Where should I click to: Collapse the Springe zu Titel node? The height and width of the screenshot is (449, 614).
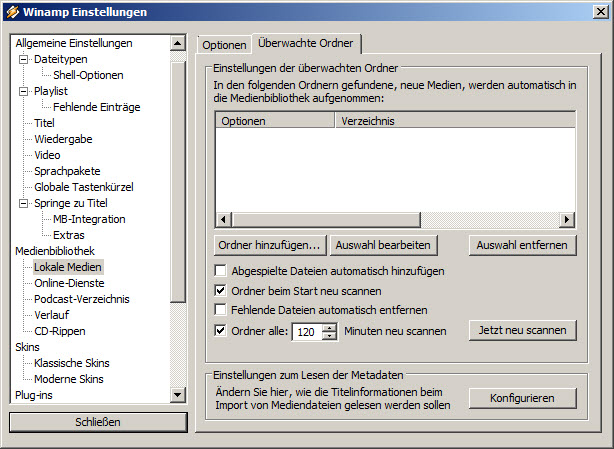[x=23, y=204]
